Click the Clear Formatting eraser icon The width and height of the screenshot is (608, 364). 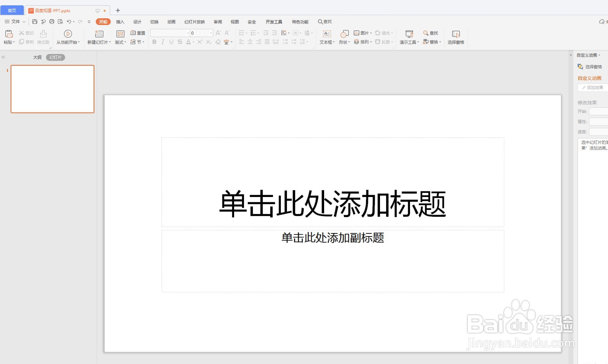(218, 42)
